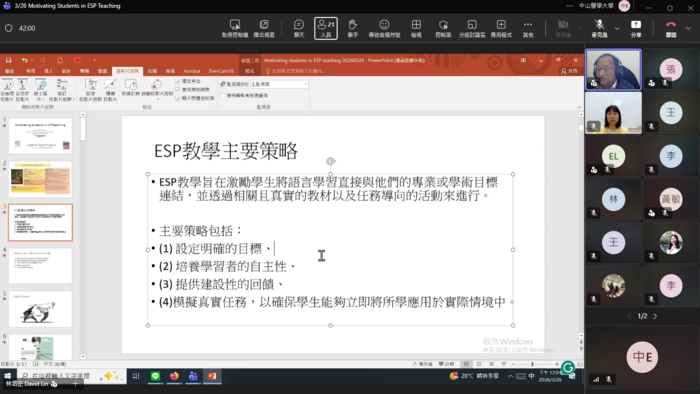Viewport: 700px width, 394px height.
Task: Open the Present Online dropdown button
Action: [x=41, y=90]
